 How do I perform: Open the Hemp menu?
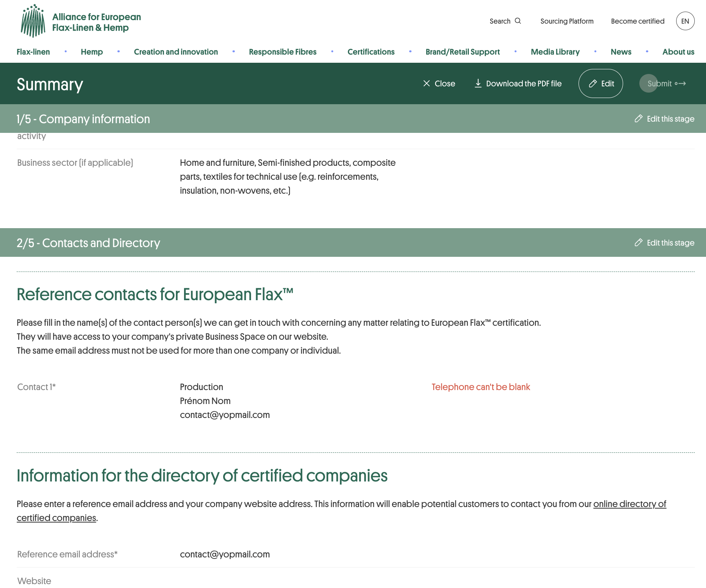(x=92, y=52)
